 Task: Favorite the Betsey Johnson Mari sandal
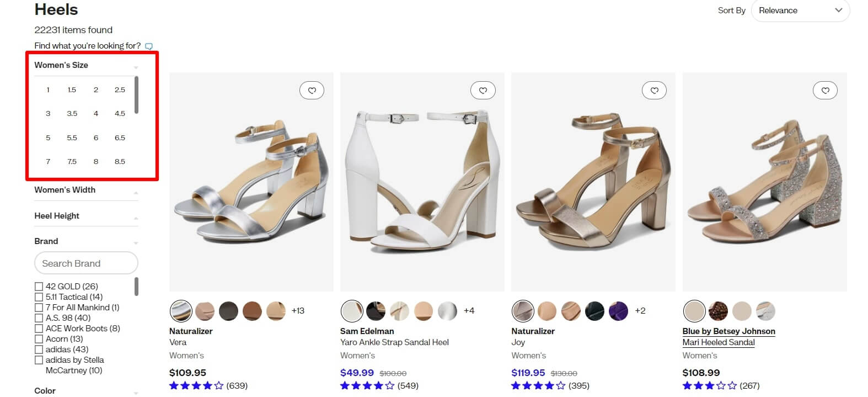tap(825, 90)
